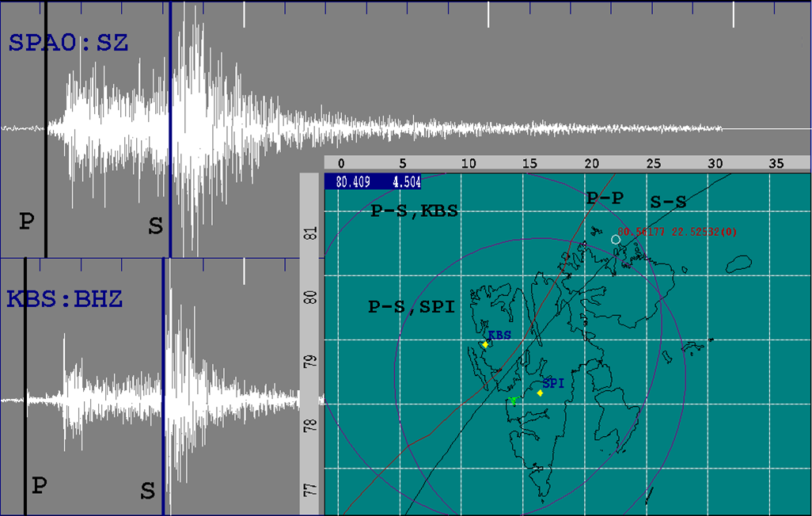Click latitude axis label 80
Screen dimensions: 812x516
310,298
